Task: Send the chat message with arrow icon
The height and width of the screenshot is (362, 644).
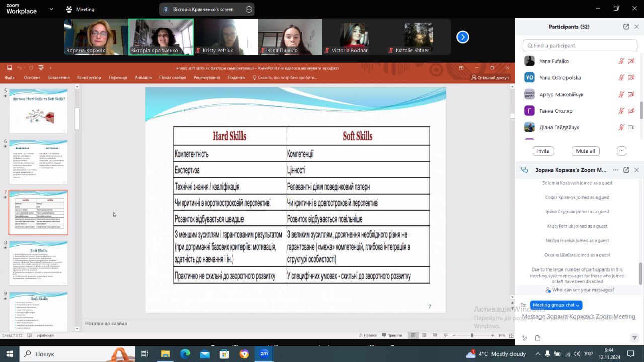Action: [x=634, y=338]
